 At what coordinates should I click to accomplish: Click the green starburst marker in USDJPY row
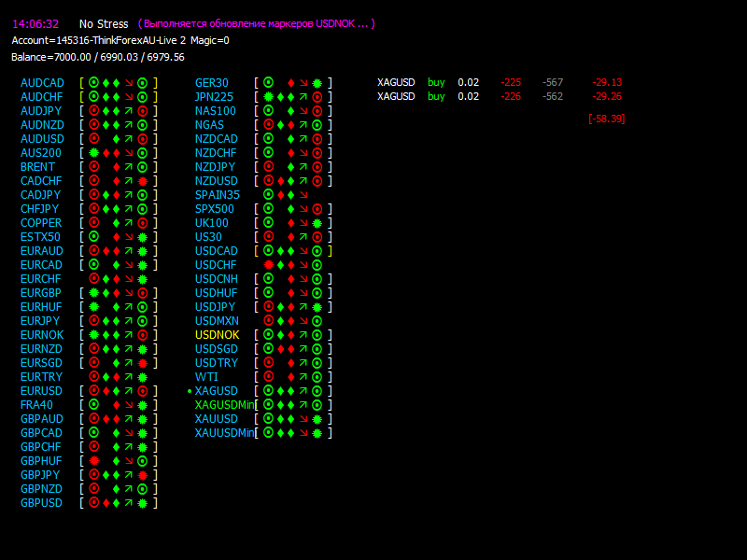(317, 307)
